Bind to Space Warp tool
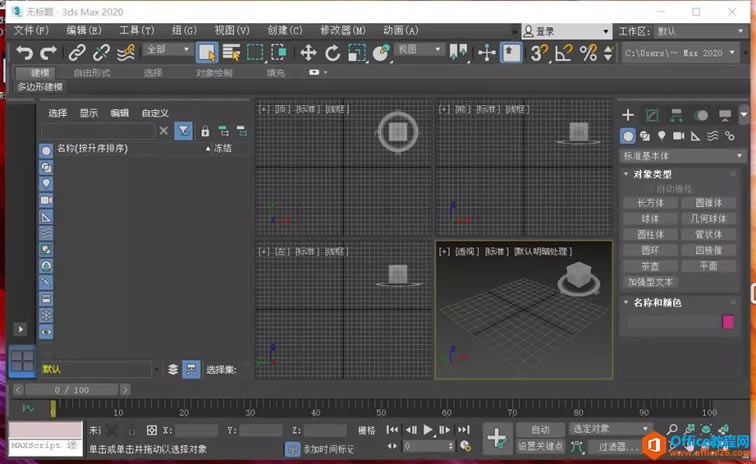Viewport: 756px width, 464px height. (126, 52)
